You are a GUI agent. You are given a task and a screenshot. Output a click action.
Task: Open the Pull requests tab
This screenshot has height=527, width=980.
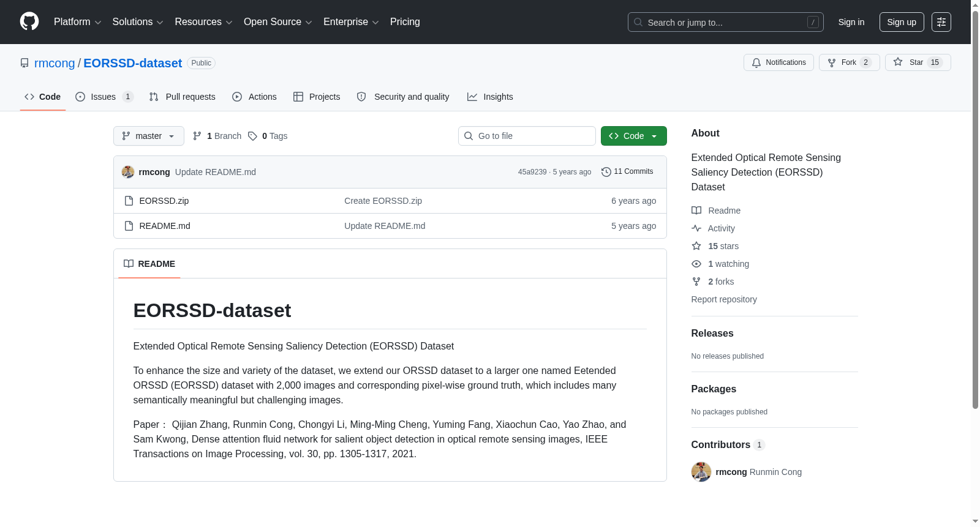183,97
